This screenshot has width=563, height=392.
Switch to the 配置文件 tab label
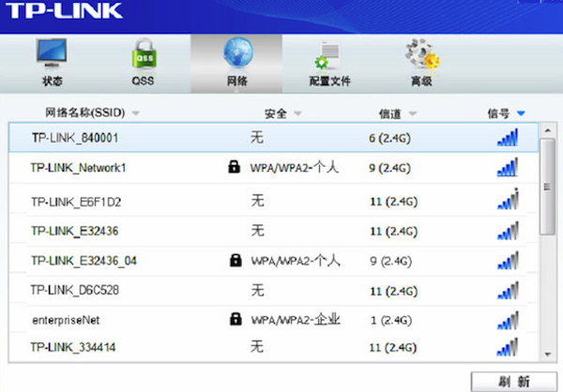click(329, 81)
